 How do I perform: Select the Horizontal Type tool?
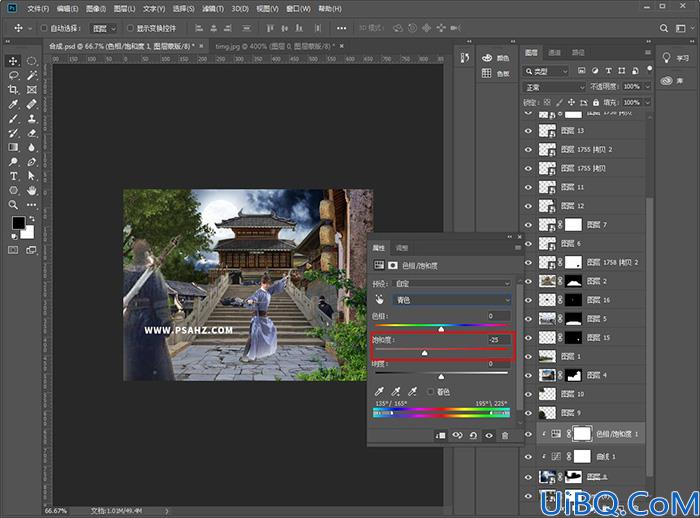pyautogui.click(x=13, y=176)
